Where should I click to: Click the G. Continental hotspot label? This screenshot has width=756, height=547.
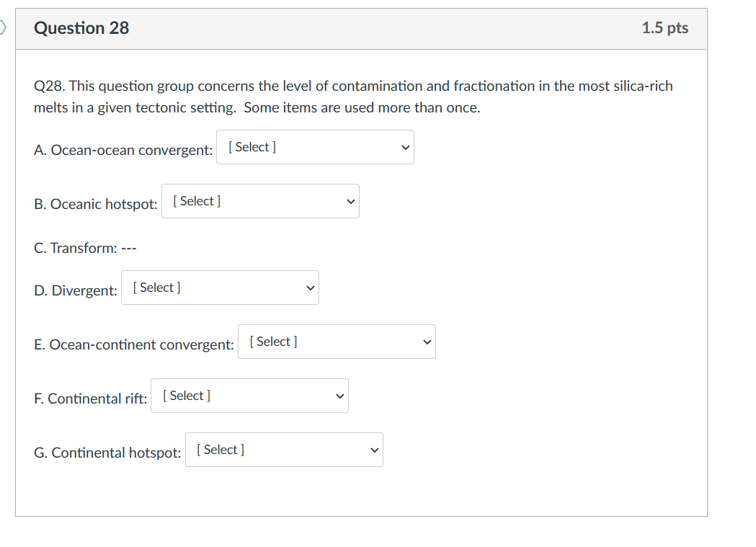107,453
